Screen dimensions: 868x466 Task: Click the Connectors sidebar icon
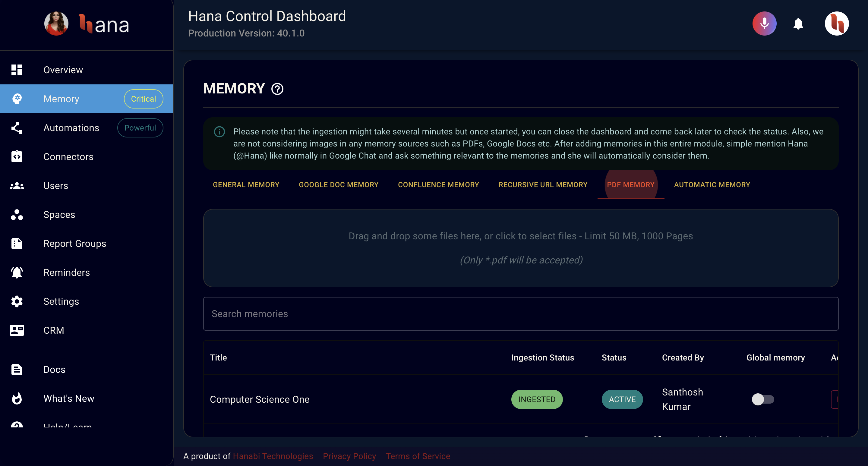[17, 157]
